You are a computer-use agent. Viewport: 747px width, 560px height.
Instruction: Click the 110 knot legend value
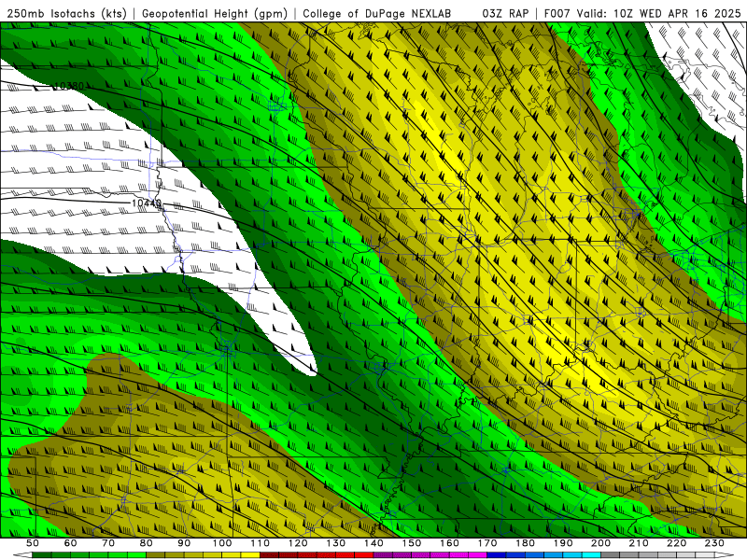point(261,543)
